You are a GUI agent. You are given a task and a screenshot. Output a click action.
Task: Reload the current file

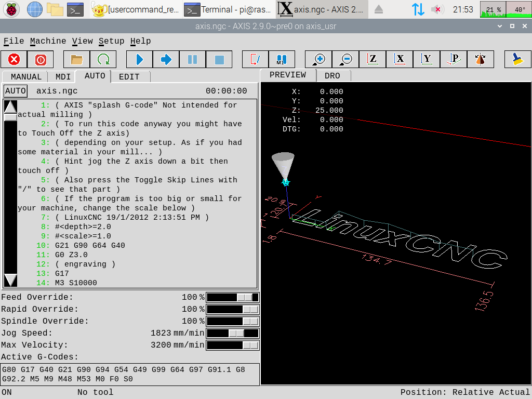[x=103, y=59]
